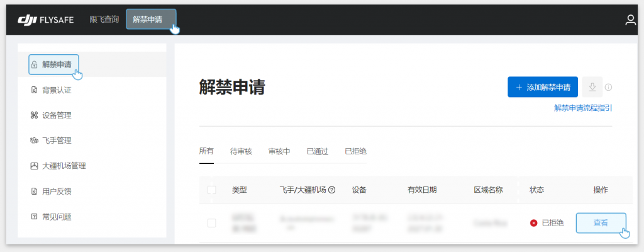
Task: Click the question icon for 常见问题
Action: (35, 217)
